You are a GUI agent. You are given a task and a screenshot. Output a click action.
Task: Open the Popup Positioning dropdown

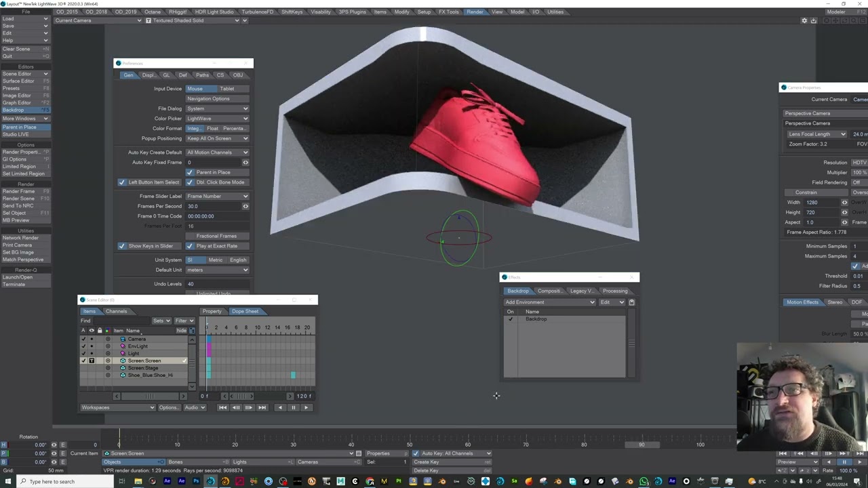217,138
